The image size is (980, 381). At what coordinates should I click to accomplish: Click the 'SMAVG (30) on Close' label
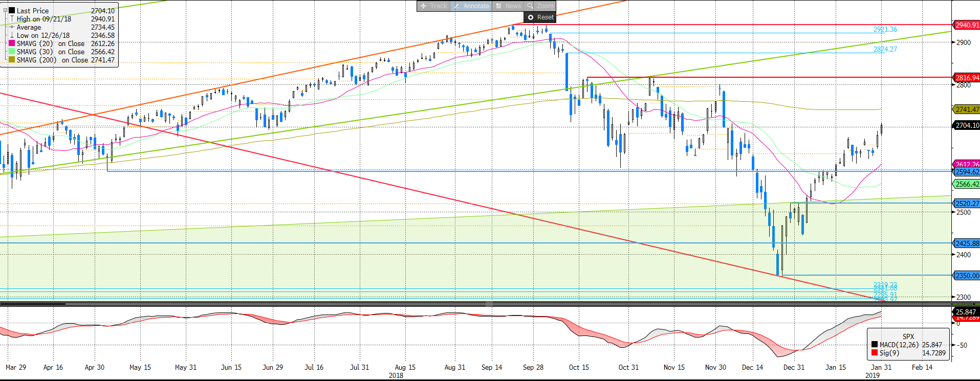tap(51, 52)
